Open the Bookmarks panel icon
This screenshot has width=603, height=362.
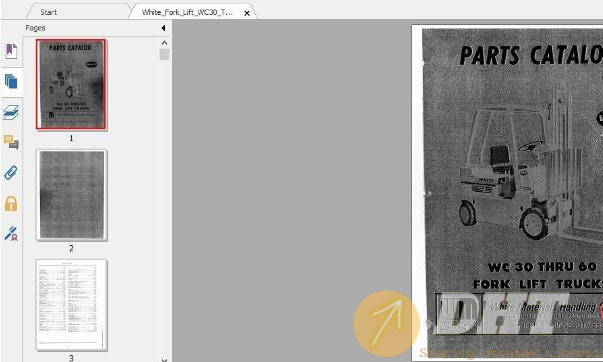11,52
